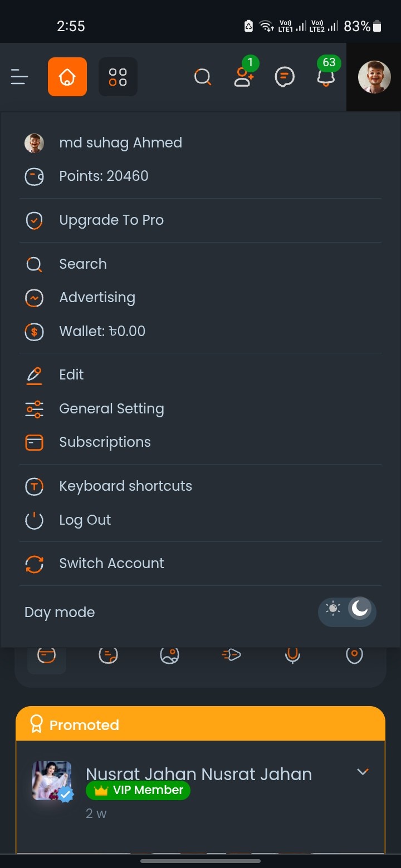Click Log Out

[85, 520]
